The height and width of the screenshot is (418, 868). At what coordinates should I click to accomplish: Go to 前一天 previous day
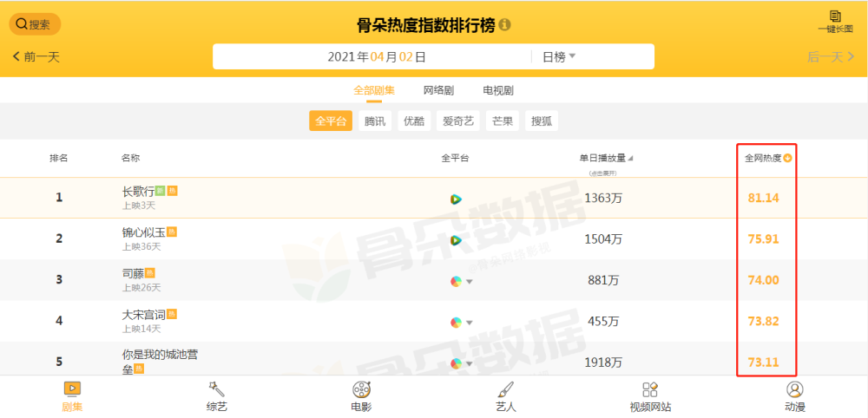[36, 56]
